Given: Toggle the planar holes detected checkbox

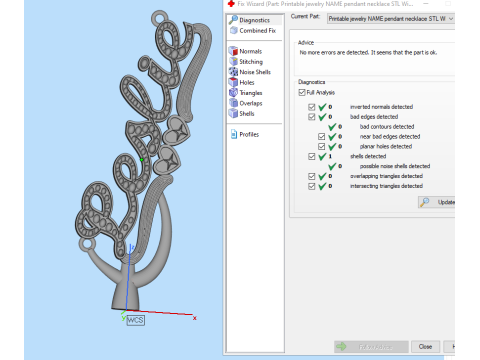Looking at the screenshot, I should pyautogui.click(x=321, y=146).
